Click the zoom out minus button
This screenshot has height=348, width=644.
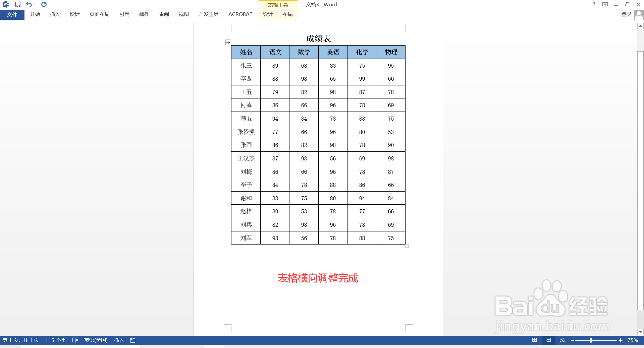pos(572,340)
